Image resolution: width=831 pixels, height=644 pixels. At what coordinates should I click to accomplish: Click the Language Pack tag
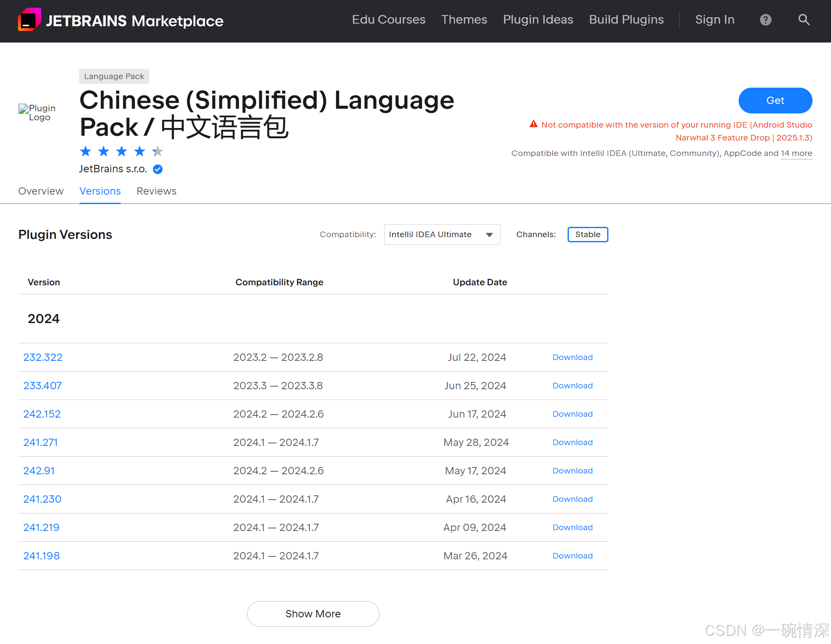tap(114, 76)
